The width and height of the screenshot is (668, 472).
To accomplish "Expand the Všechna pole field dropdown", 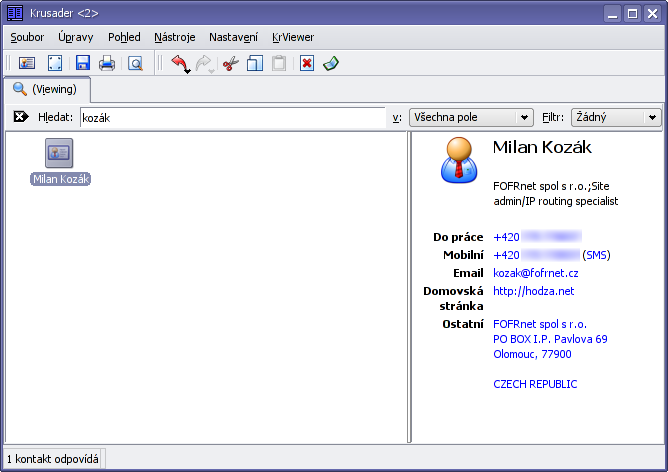I will [471, 117].
